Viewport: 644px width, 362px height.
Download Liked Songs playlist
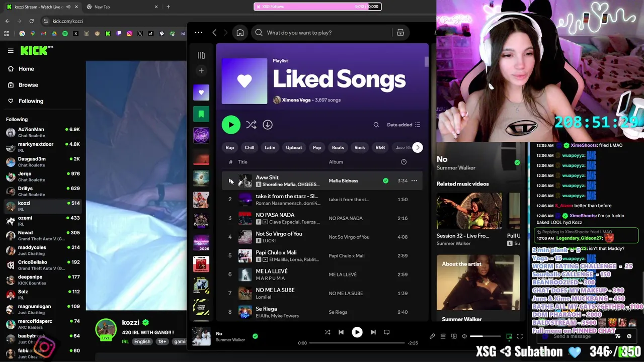click(x=268, y=125)
